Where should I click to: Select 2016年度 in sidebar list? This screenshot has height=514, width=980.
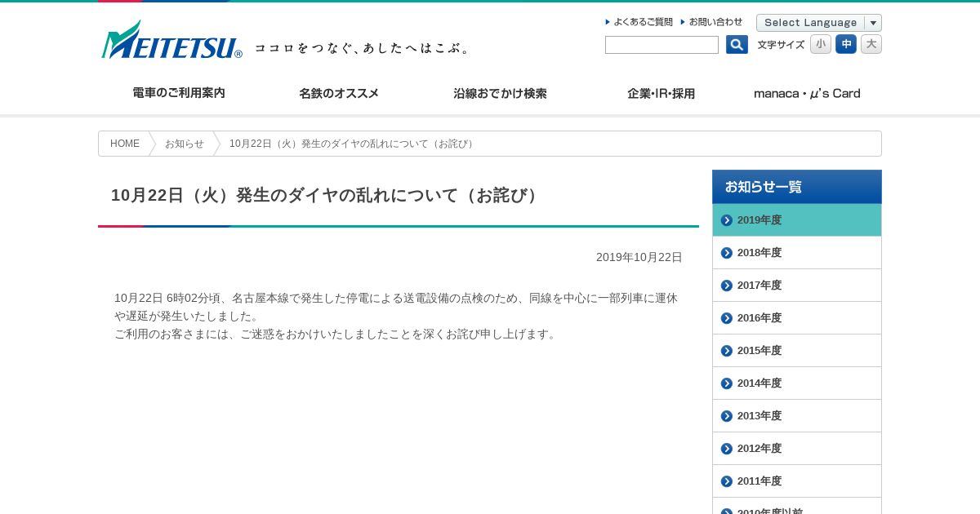[x=797, y=318]
